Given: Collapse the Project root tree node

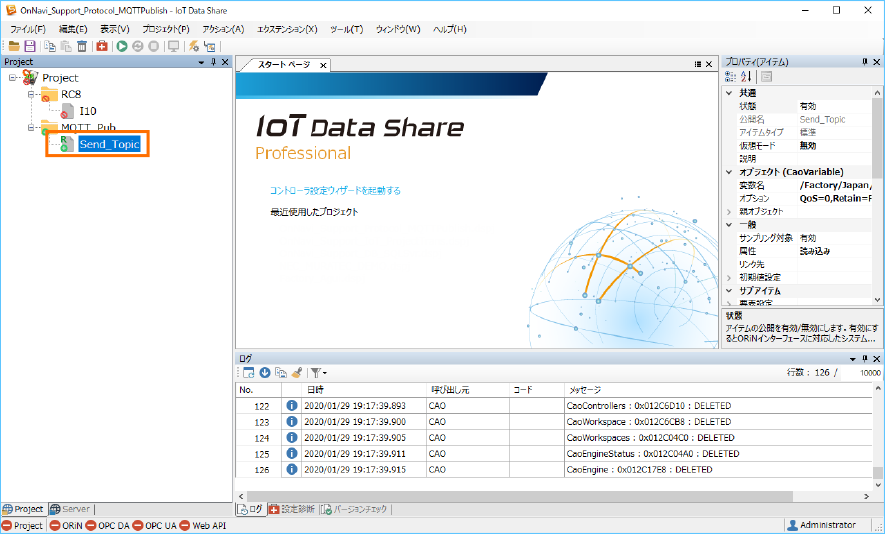Looking at the screenshot, I should (12, 78).
